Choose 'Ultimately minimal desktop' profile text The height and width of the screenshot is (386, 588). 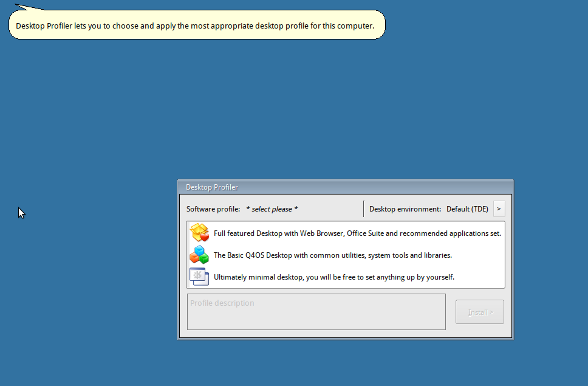tap(333, 277)
